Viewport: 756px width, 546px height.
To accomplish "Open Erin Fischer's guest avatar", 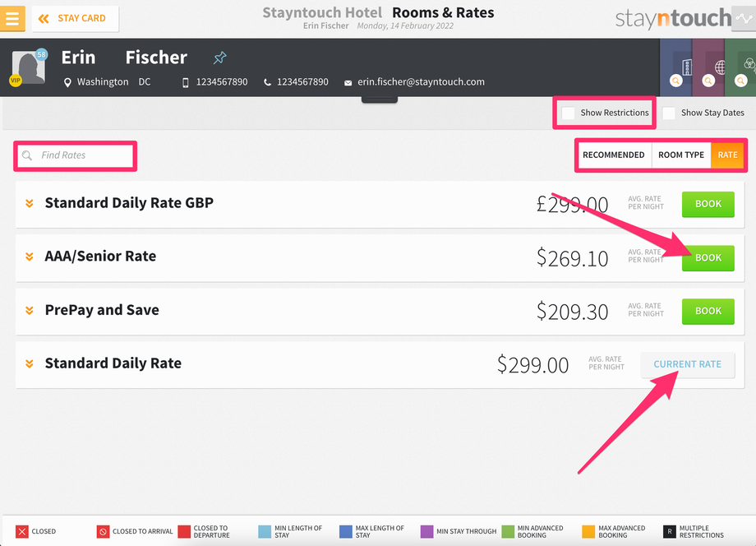I will 28,68.
